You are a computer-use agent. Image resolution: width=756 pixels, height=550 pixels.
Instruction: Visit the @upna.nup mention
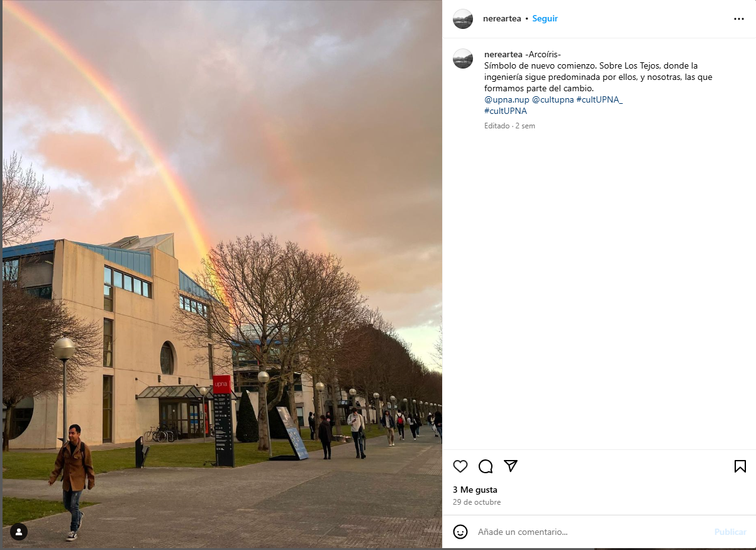coord(507,100)
